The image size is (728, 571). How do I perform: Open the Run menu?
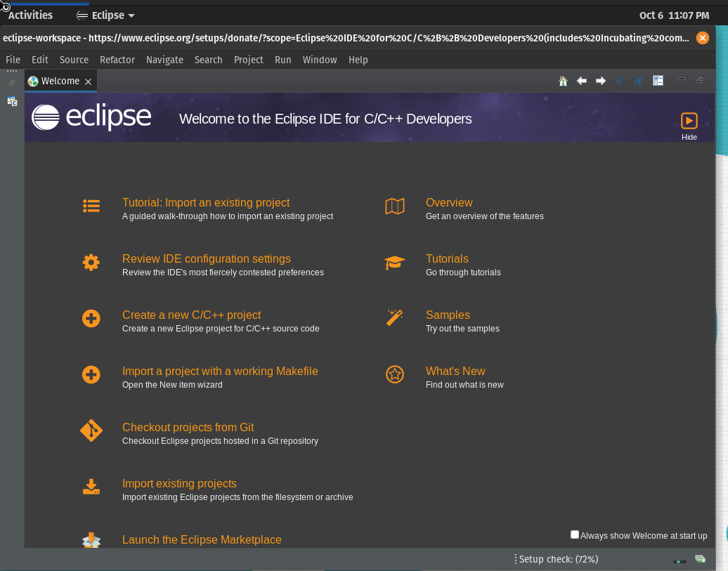click(282, 60)
